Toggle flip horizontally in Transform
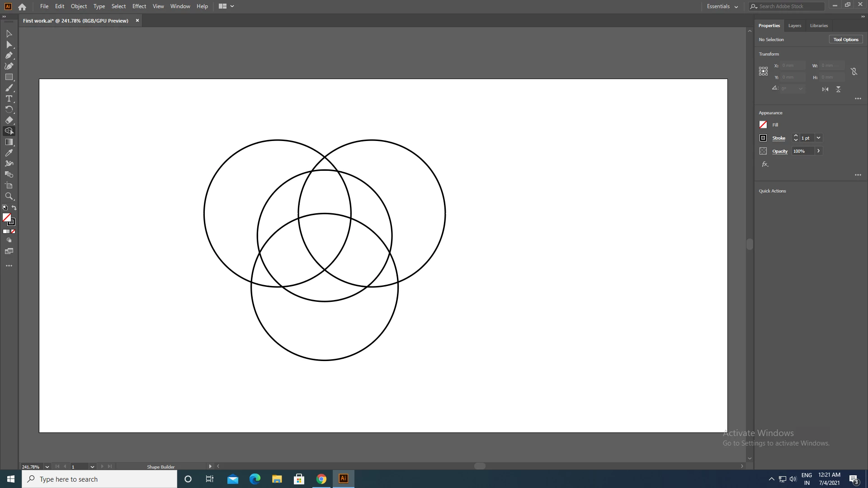The width and height of the screenshot is (868, 488). click(825, 89)
